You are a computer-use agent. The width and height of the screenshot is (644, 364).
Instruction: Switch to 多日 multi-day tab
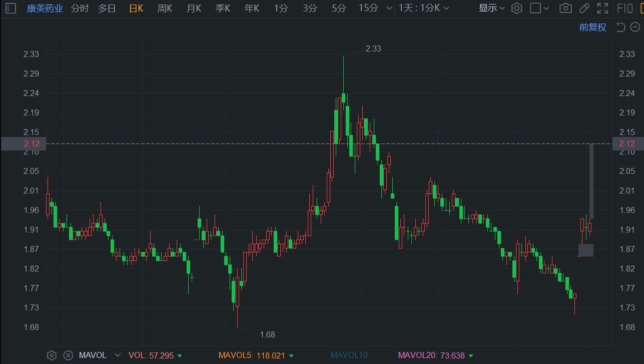[107, 8]
